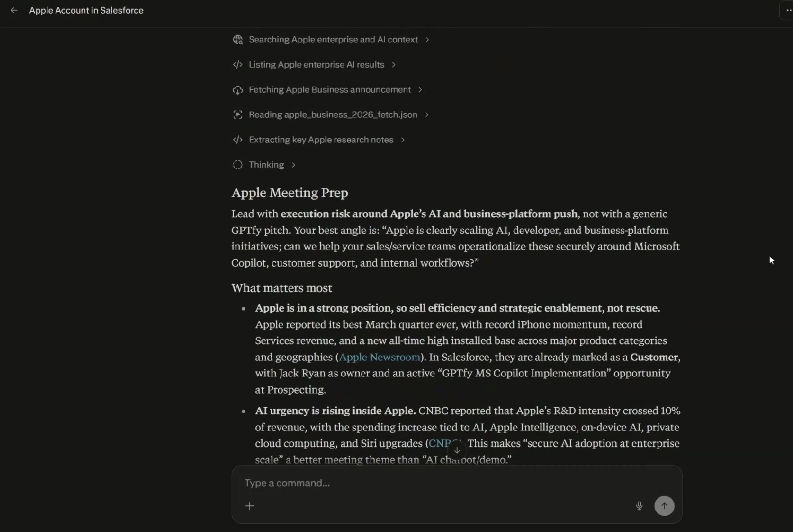The image size is (793, 532).
Task: Click the dashed circle Thinking icon
Action: coord(238,165)
